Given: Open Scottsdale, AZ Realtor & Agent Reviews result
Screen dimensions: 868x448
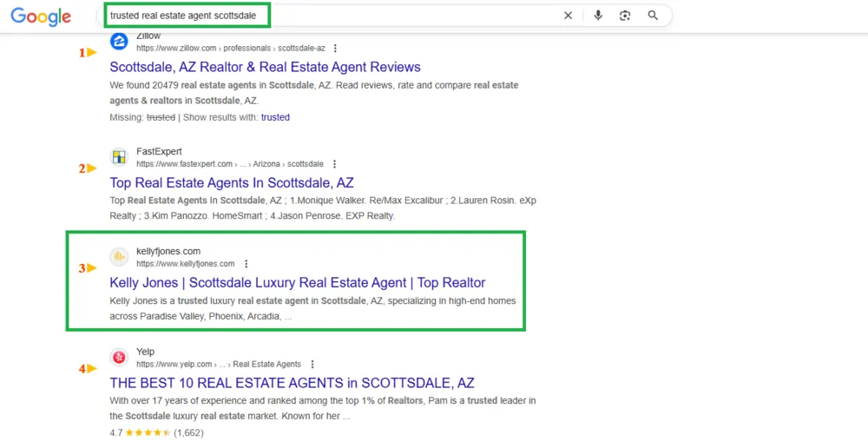Looking at the screenshot, I should [x=265, y=68].
